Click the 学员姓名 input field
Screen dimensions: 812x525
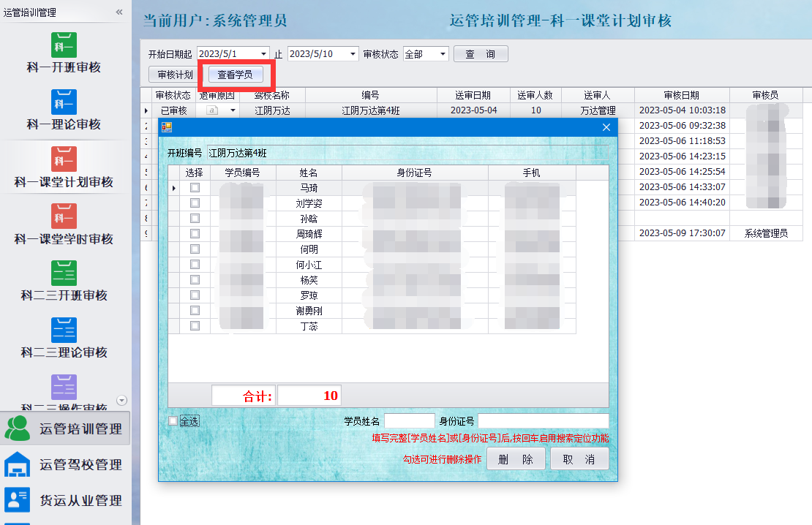click(409, 421)
